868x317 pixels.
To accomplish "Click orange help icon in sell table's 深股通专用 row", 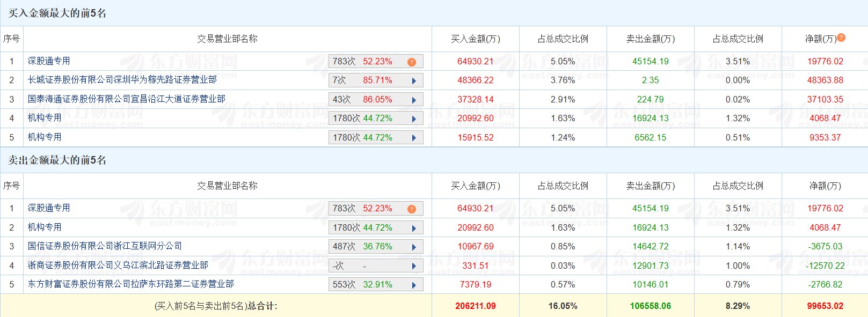I will click(412, 209).
